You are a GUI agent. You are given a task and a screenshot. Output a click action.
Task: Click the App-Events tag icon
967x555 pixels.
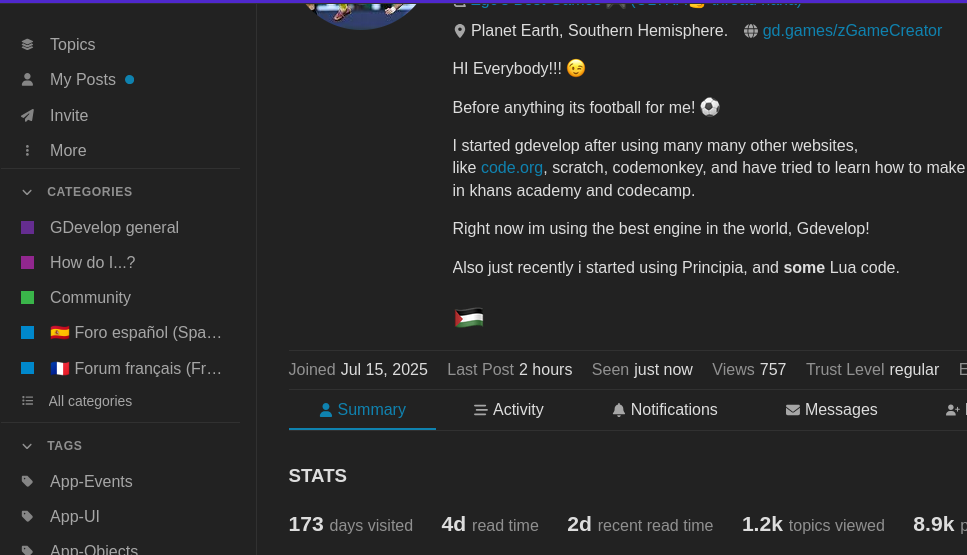coord(27,482)
